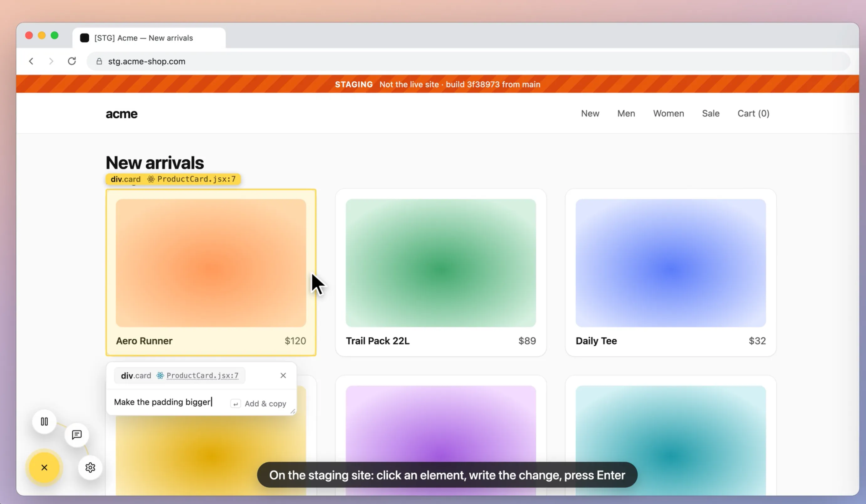This screenshot has height=504, width=866.
Task: Click the purple product image in second row
Action: [x=441, y=440]
